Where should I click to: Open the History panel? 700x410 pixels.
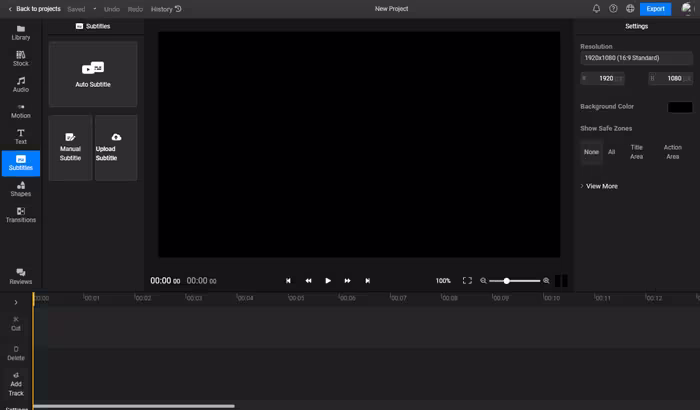coord(166,9)
